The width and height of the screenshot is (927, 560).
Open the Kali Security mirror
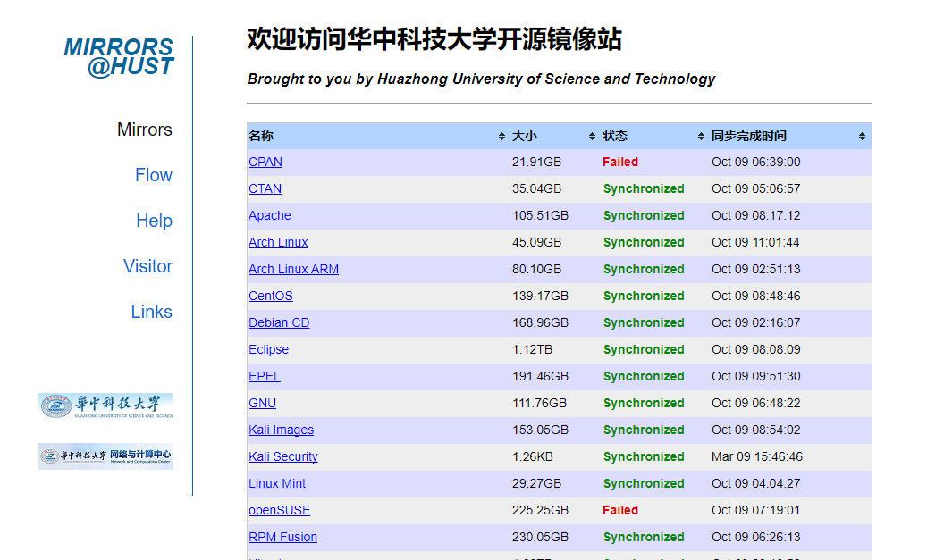point(282,456)
